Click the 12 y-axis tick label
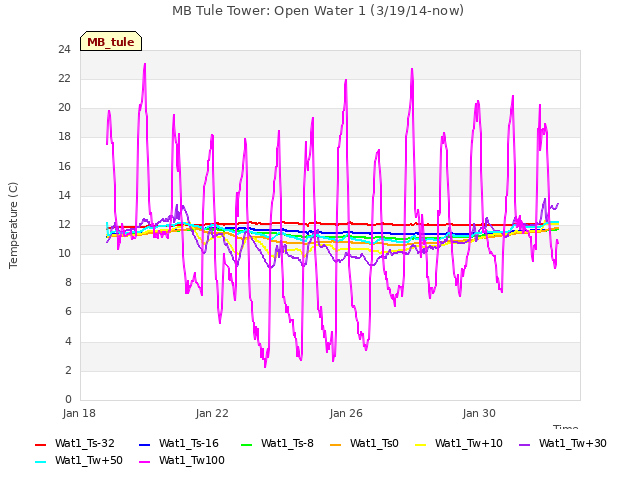This screenshot has width=640, height=480. click(64, 224)
